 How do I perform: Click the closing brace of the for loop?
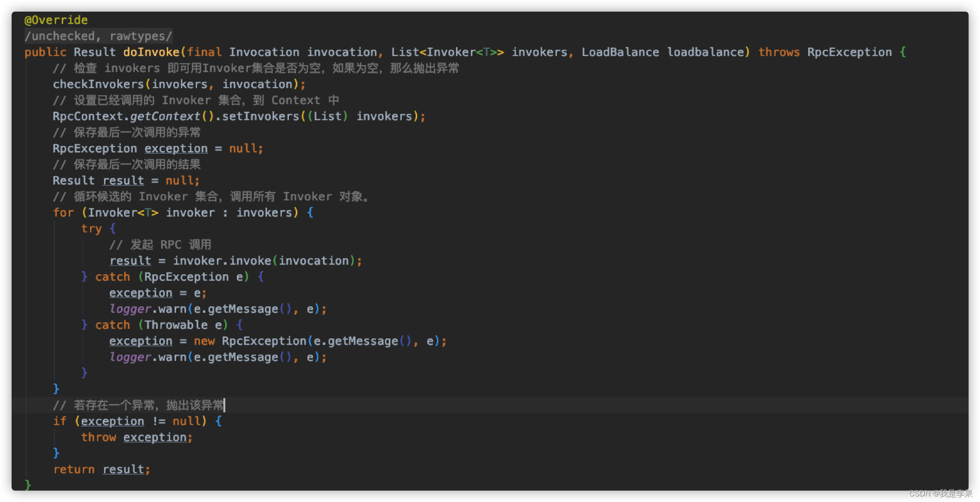click(56, 389)
